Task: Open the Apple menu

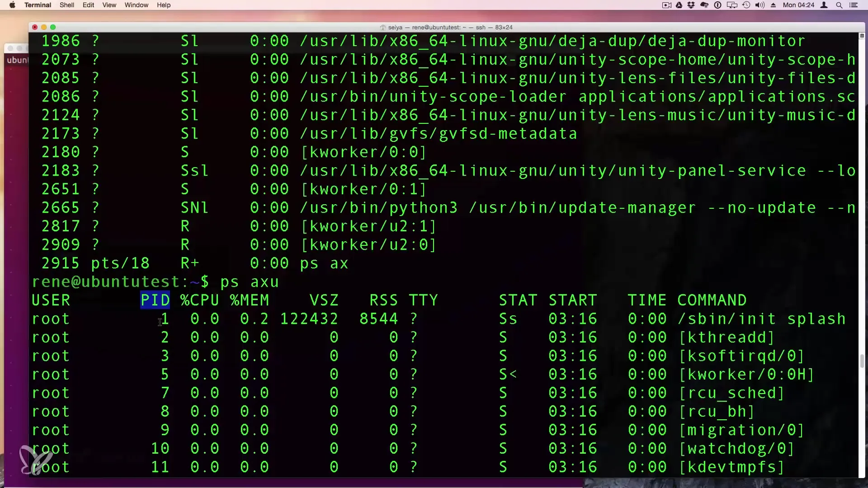Action: [12, 5]
